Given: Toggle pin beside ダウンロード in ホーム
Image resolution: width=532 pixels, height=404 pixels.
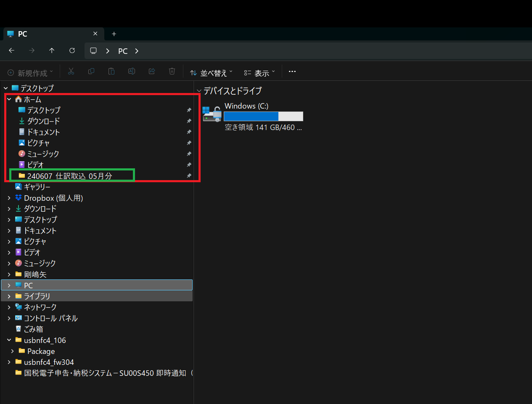Looking at the screenshot, I should point(189,121).
